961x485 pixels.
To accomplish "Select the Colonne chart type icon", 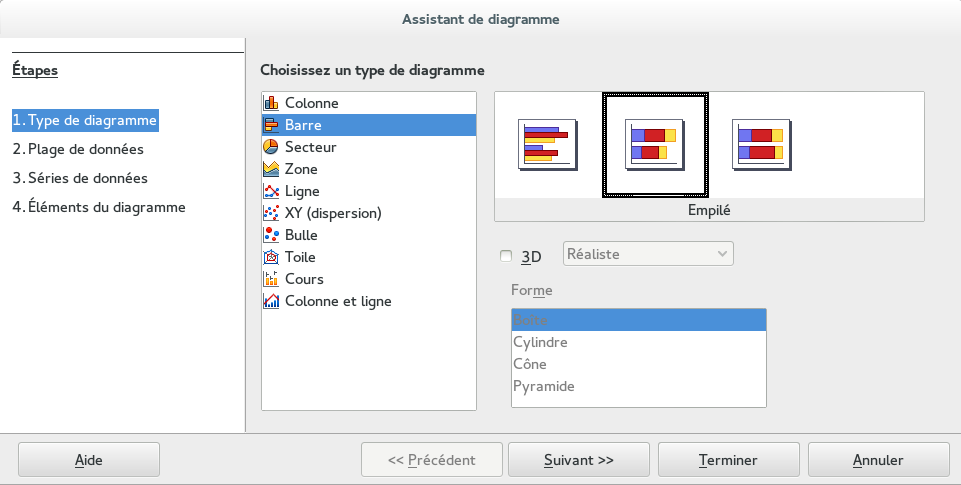I will click(271, 103).
